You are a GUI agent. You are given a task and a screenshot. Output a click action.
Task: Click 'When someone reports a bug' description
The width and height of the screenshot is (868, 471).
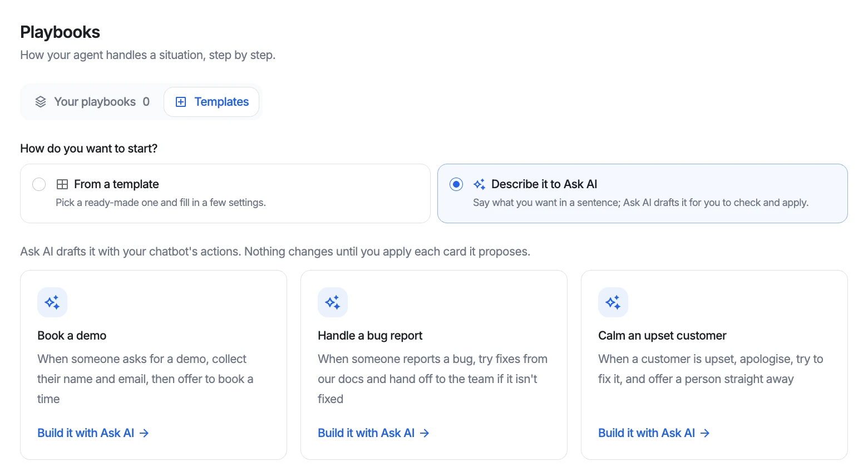(x=432, y=379)
